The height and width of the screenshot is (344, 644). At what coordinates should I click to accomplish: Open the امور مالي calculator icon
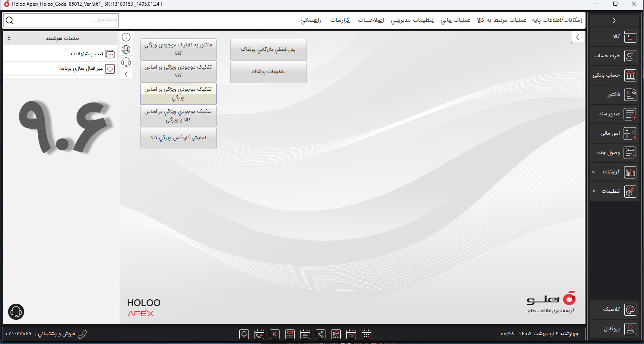point(630,133)
